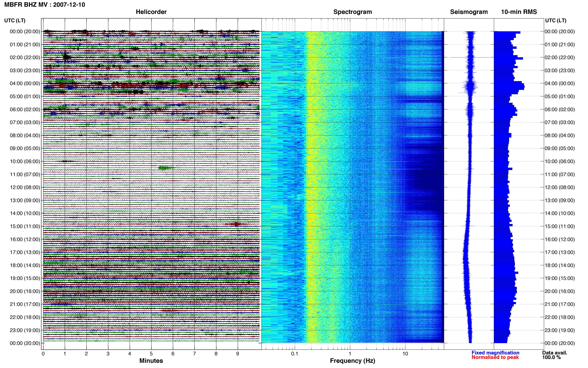
Task: Click the left time label '15:00 (11:00)'
Action: pos(25,226)
